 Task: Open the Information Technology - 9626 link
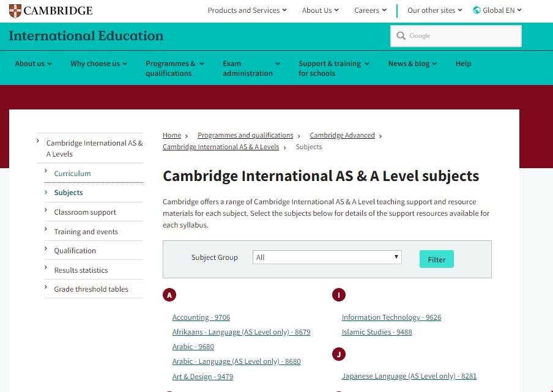391,317
